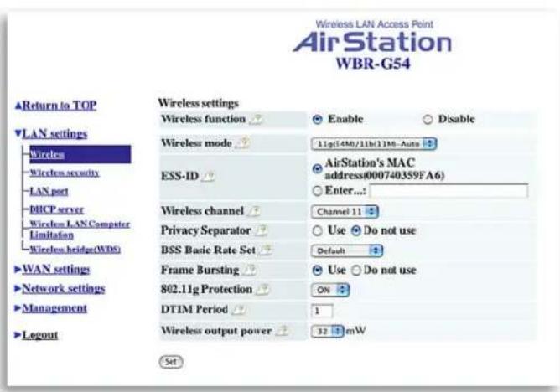This screenshot has height=392, width=560.
Task: Open the 802.11g Protection ON dropdown
Action: (x=330, y=290)
